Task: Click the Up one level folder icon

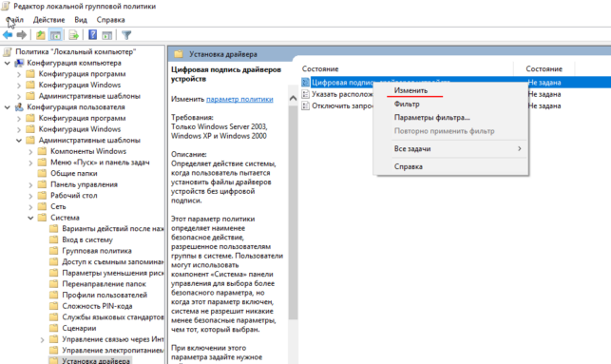Action: (41, 35)
